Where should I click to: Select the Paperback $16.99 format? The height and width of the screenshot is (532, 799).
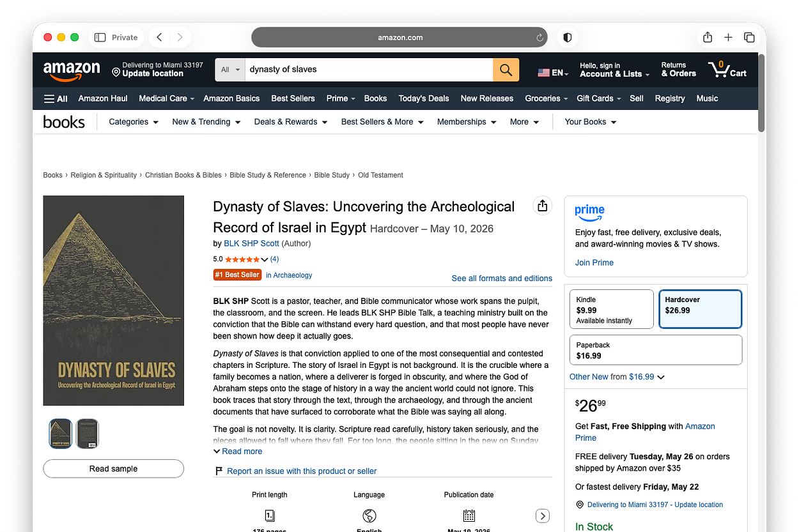click(x=656, y=350)
